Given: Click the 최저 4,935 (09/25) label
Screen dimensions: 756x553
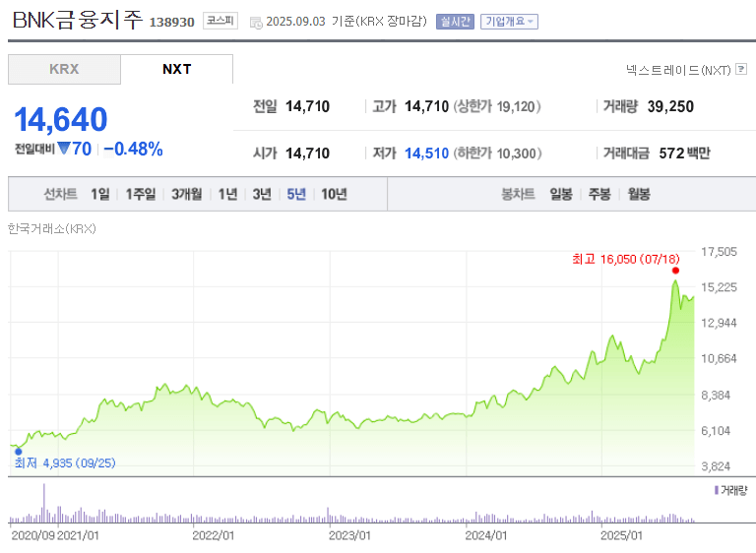Looking at the screenshot, I should point(65,463).
